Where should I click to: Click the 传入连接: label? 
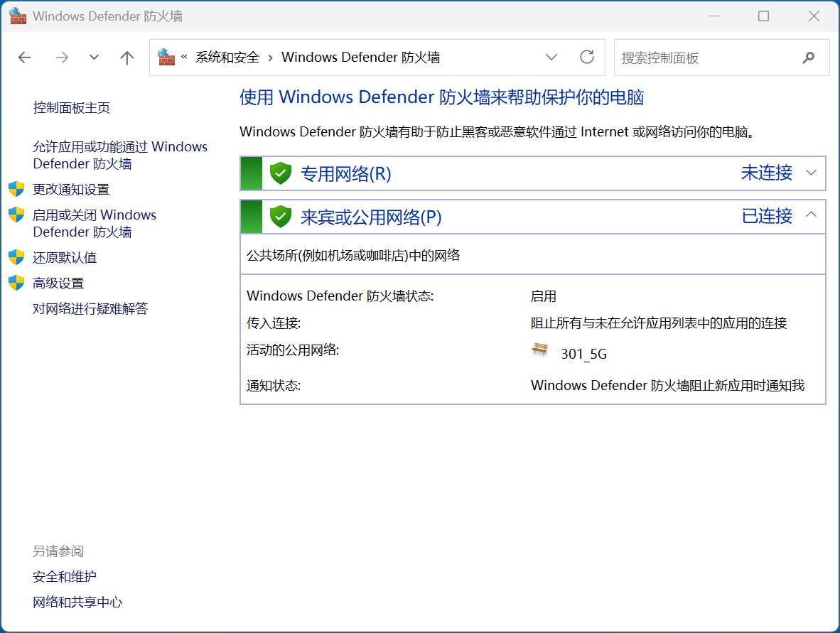(273, 323)
